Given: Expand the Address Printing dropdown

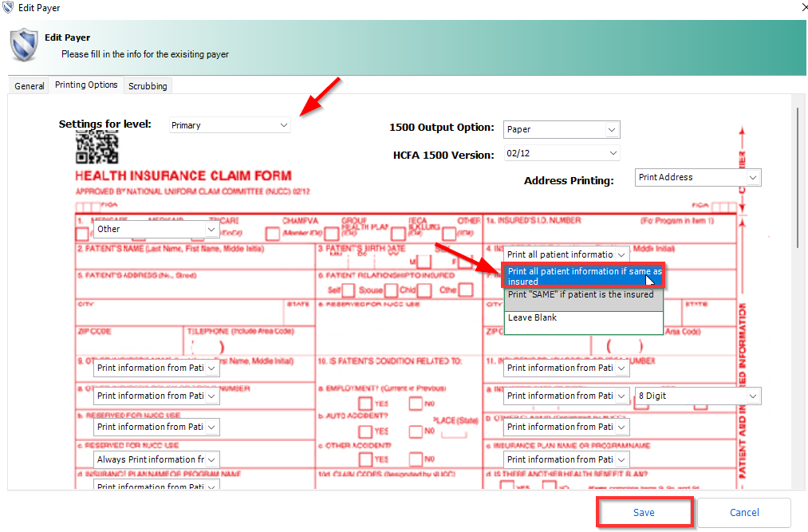Looking at the screenshot, I should tap(698, 177).
